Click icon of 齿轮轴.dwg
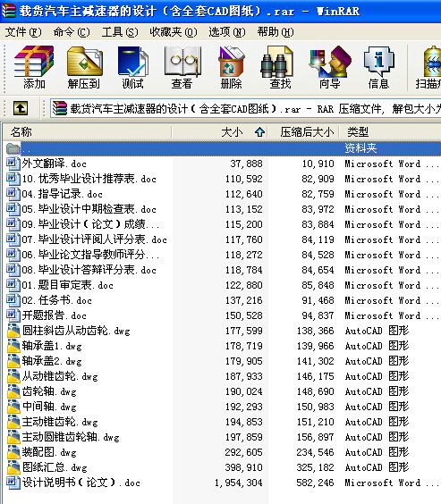Screen dimensions: 441x504 (x=13, y=391)
